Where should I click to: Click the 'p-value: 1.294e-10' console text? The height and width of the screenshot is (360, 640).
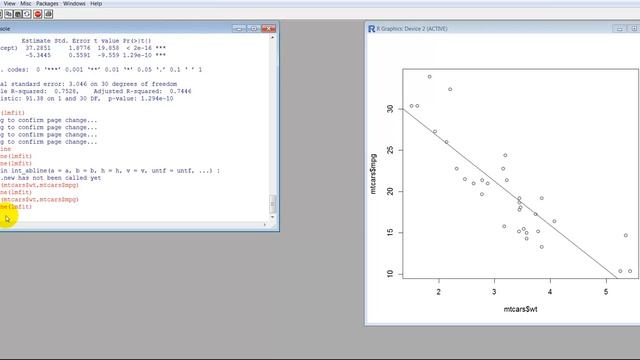click(x=141, y=98)
